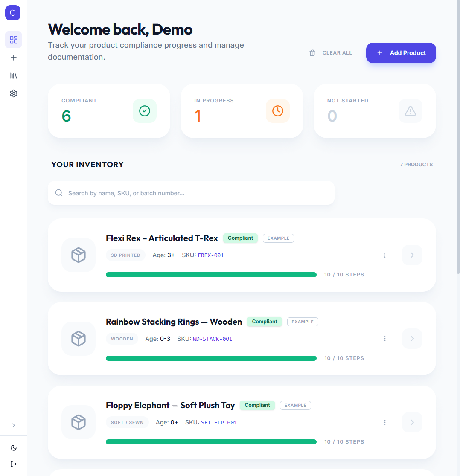
Task: Click the 3D PRINTED category tag
Action: tap(125, 255)
